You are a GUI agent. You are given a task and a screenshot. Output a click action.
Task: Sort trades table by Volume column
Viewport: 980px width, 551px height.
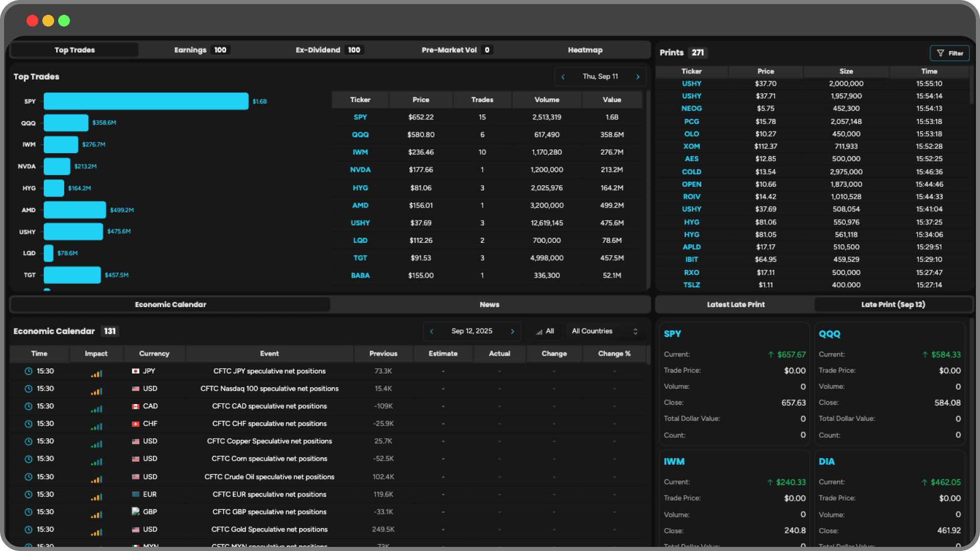point(547,100)
